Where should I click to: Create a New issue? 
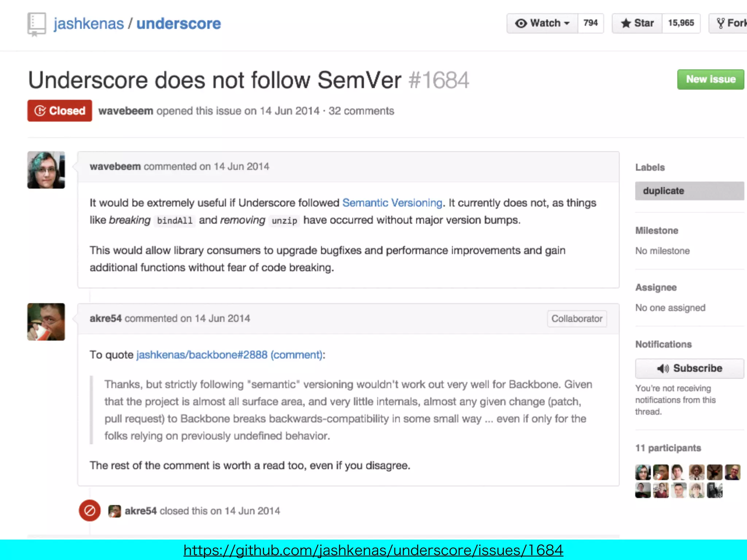pyautogui.click(x=711, y=79)
